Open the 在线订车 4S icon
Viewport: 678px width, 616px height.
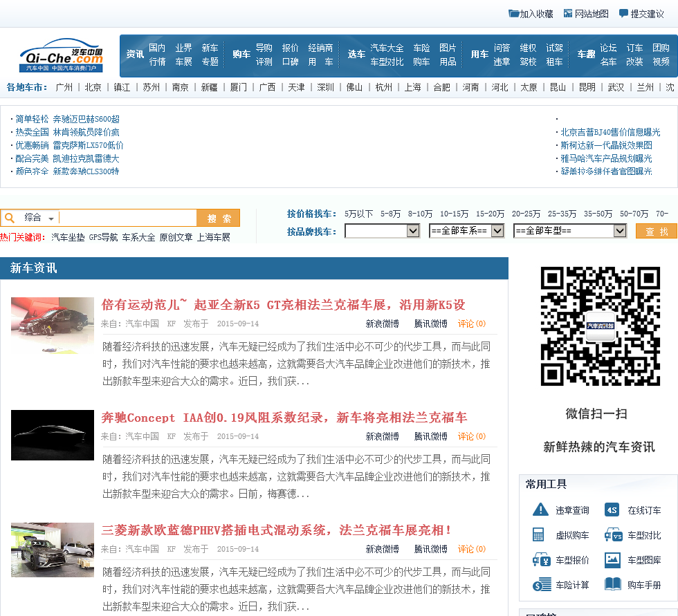[x=612, y=510]
